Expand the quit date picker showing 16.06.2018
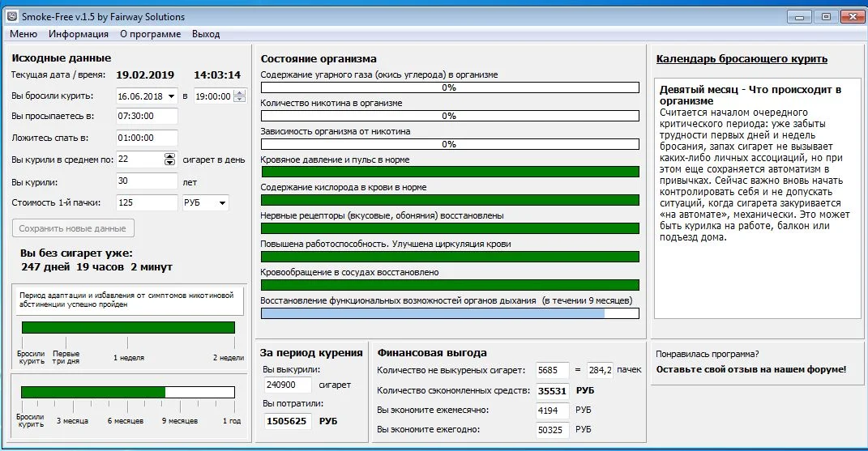Image resolution: width=868 pixels, height=451 pixels. (x=170, y=96)
